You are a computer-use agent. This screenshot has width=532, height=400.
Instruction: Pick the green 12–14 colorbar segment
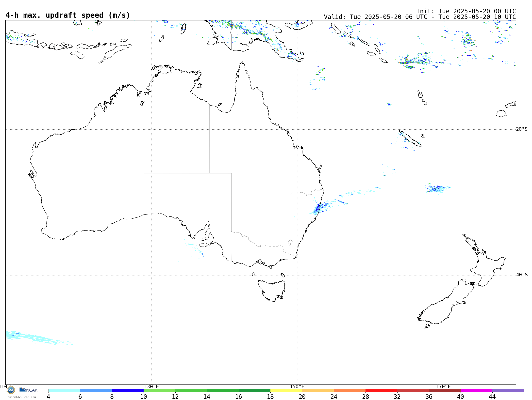pos(191,391)
